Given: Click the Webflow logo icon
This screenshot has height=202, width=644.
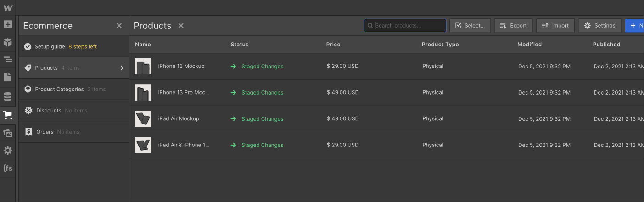Looking at the screenshot, I should pyautogui.click(x=8, y=8).
